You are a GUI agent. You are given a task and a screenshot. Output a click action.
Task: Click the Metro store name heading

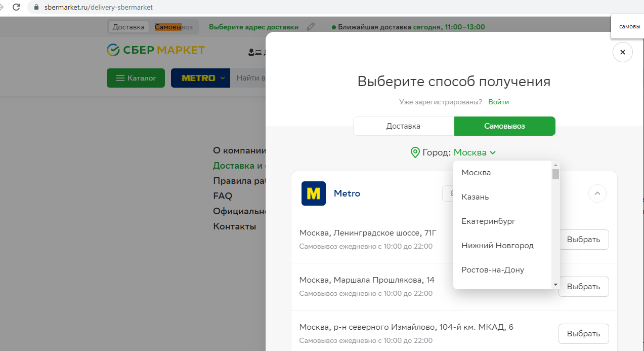click(x=347, y=193)
